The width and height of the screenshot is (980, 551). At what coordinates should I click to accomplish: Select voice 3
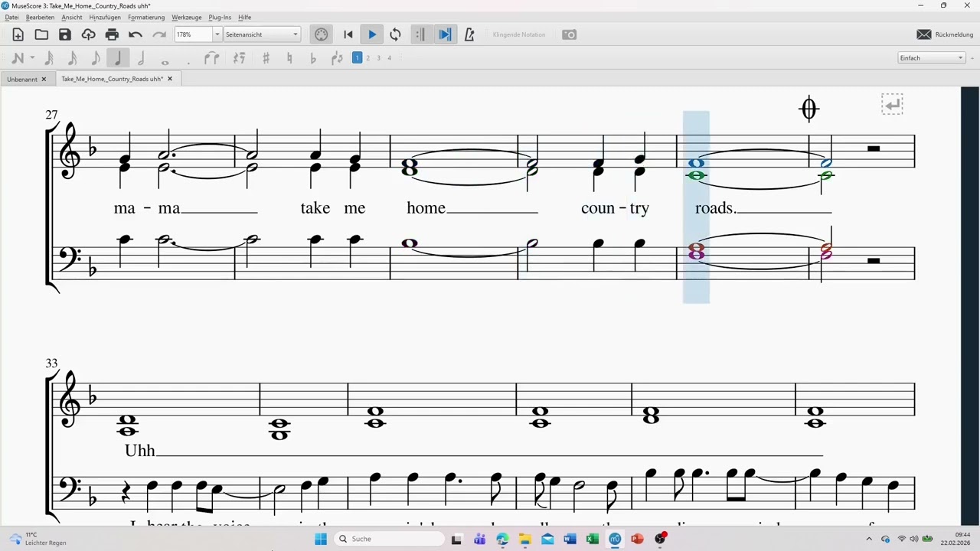[378, 58]
